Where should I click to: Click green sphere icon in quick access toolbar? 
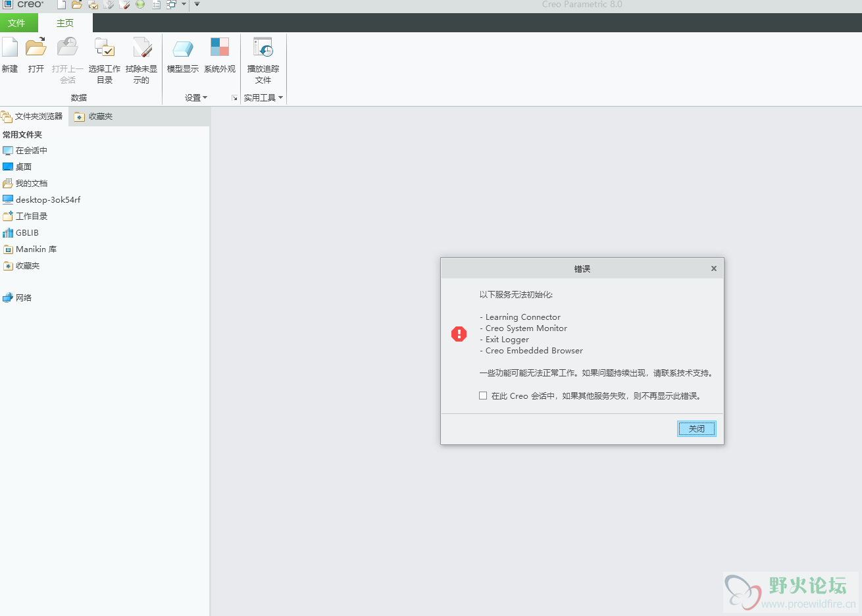pos(140,4)
